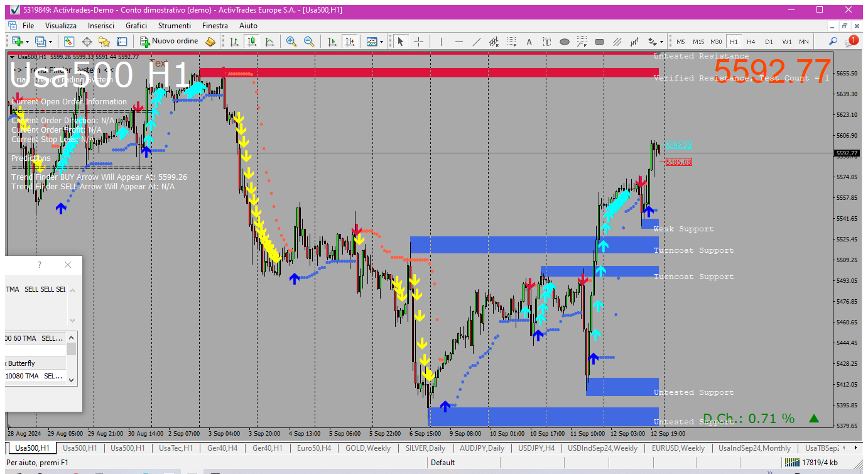
Task: Open Terminal panel icon
Action: tap(122, 41)
